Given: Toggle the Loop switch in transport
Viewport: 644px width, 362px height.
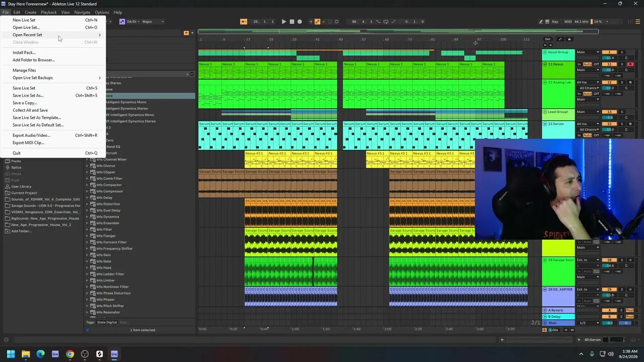Looking at the screenshot, I should click(x=386, y=22).
